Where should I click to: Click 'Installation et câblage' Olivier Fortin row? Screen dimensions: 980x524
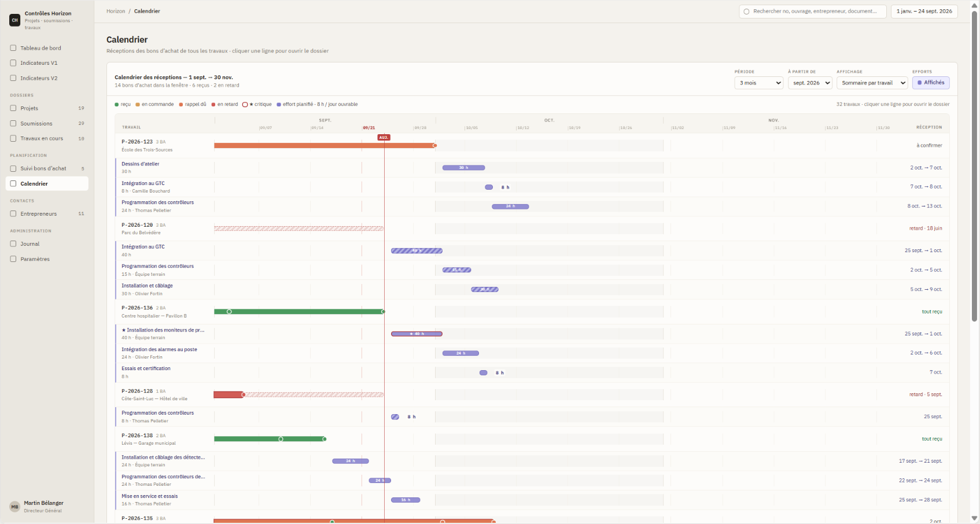click(x=532, y=289)
